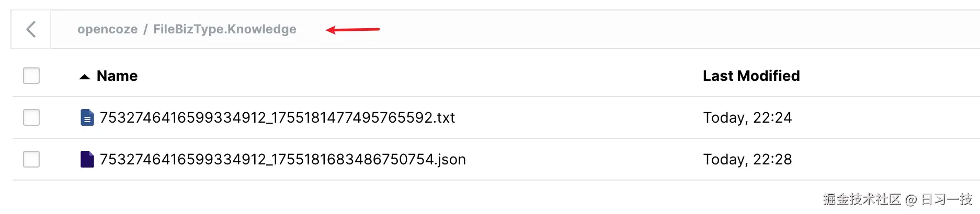980x214 pixels.
Task: Open the file ending in 765592.txt
Action: (277, 118)
